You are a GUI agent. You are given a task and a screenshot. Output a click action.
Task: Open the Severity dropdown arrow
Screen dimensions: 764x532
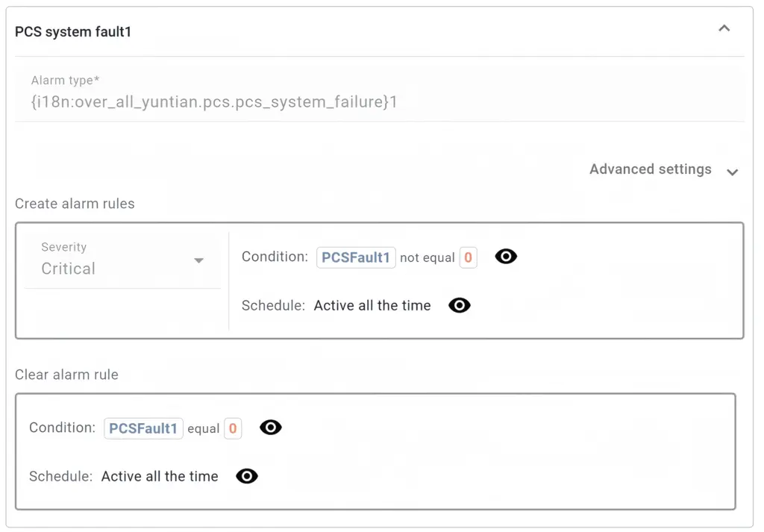tap(198, 260)
